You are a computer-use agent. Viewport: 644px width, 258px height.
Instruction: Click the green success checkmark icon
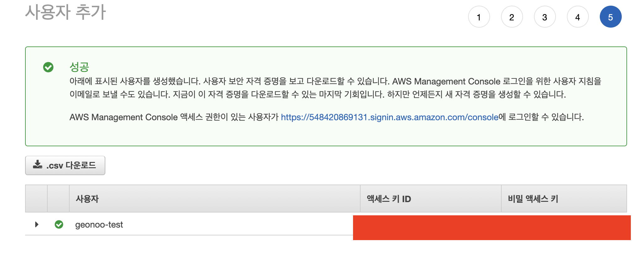(48, 67)
